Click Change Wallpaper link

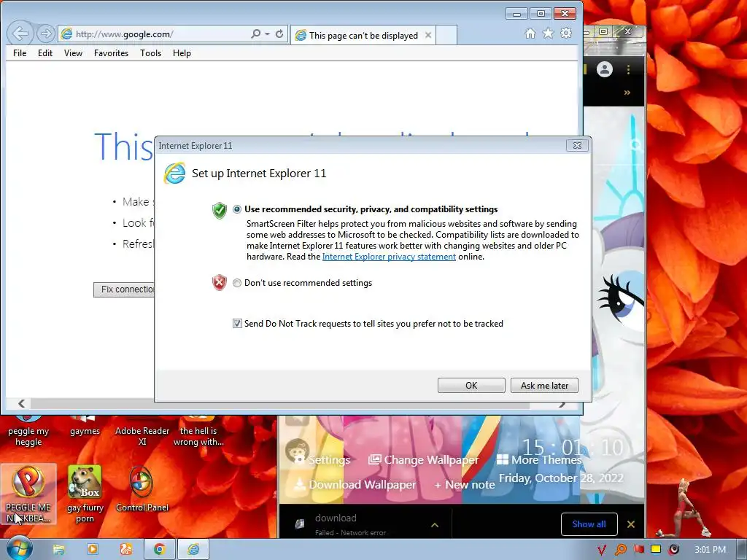[x=424, y=460]
